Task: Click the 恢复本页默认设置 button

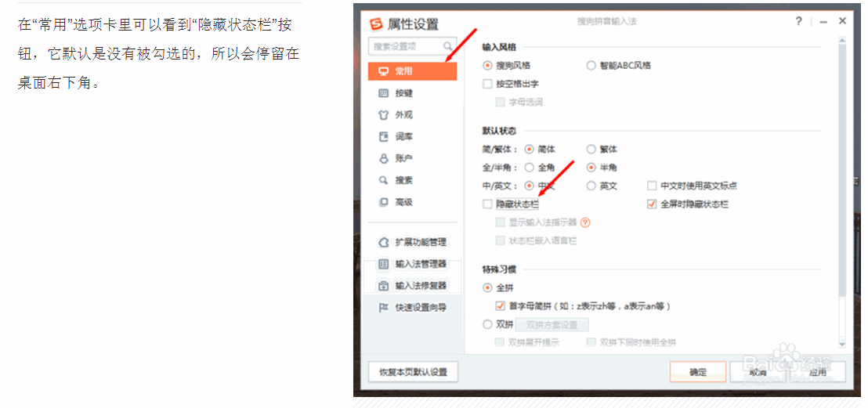Action: 413,372
